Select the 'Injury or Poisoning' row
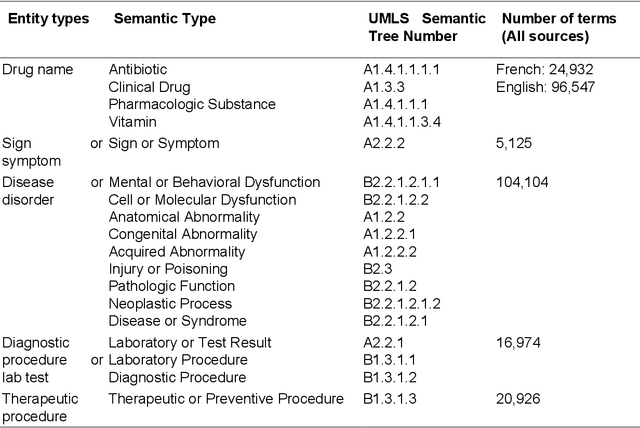 tap(168, 269)
